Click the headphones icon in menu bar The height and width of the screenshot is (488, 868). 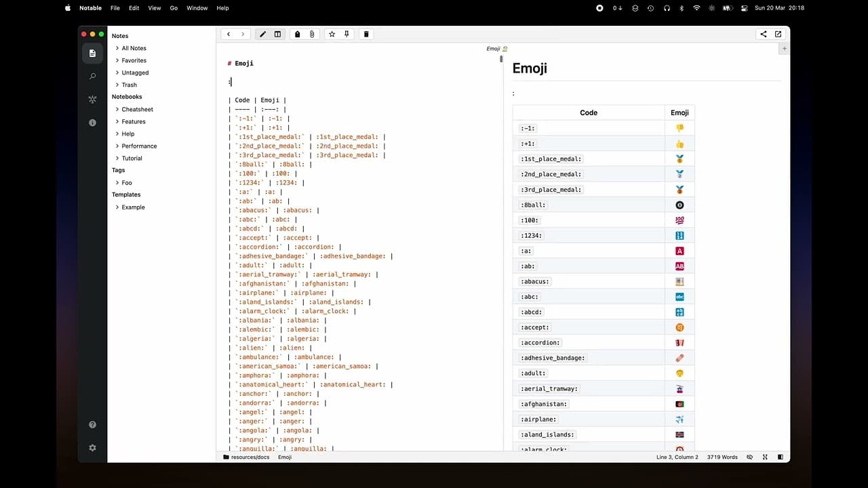pyautogui.click(x=667, y=8)
